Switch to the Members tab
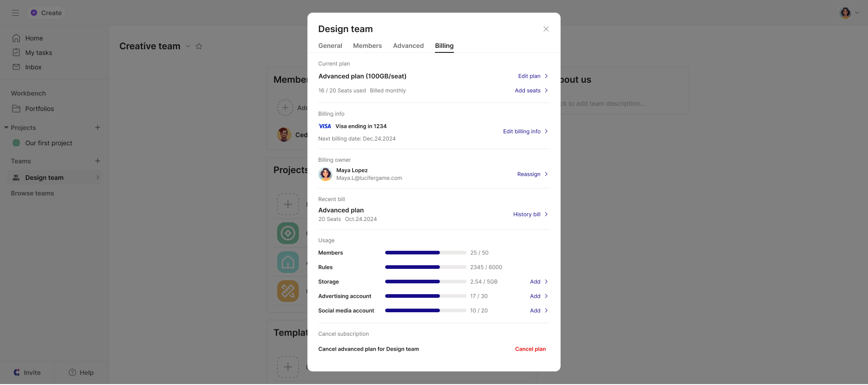This screenshot has height=385, width=868. (x=367, y=46)
